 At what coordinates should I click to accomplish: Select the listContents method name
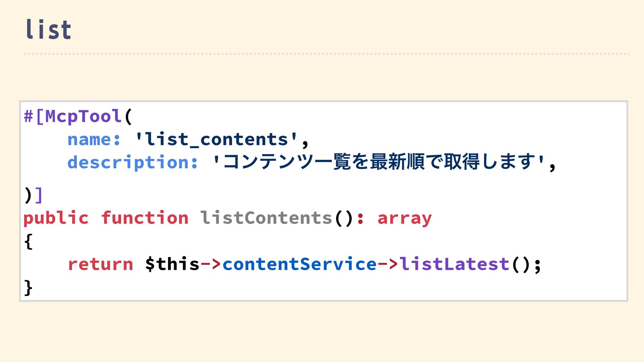coord(266,218)
